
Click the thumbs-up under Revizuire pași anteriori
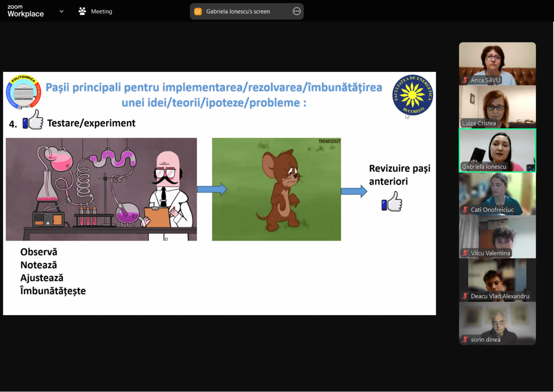(392, 202)
